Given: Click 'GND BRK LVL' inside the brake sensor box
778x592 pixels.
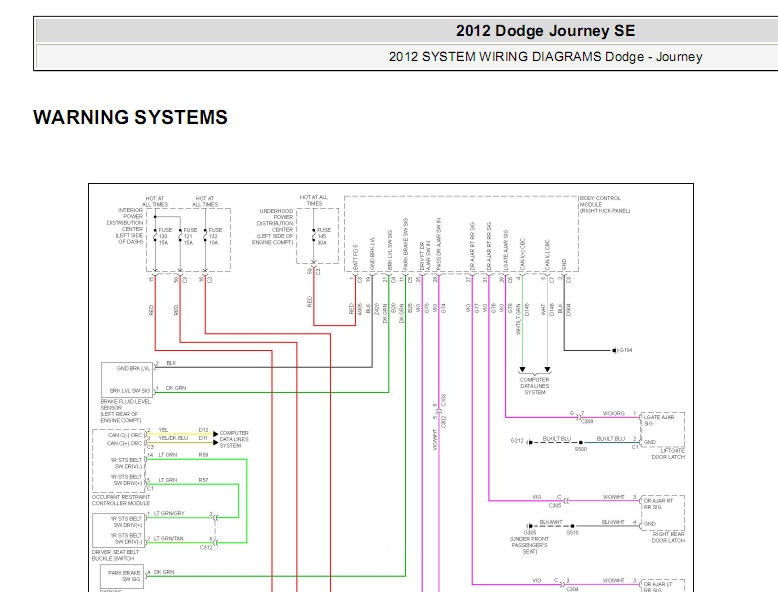Looking at the screenshot, I should 133,369.
